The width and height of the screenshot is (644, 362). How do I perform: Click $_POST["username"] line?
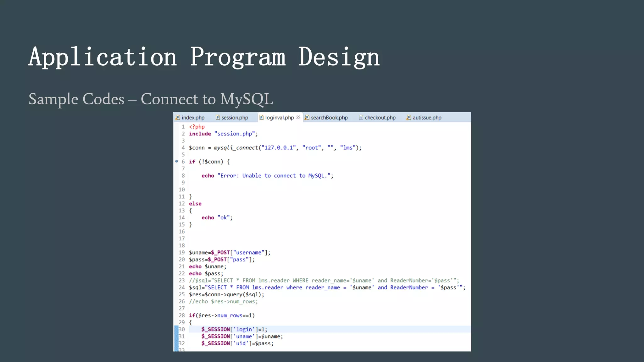[x=230, y=253]
